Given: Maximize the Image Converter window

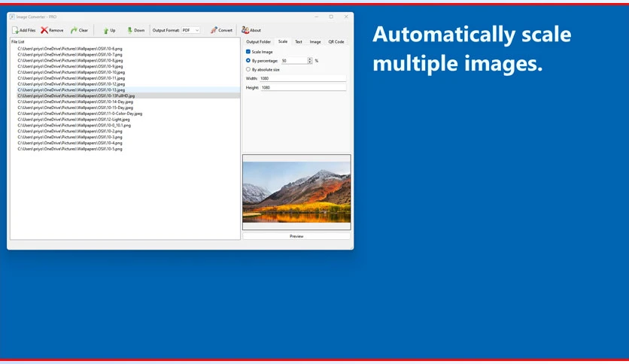Looking at the screenshot, I should click(331, 17).
